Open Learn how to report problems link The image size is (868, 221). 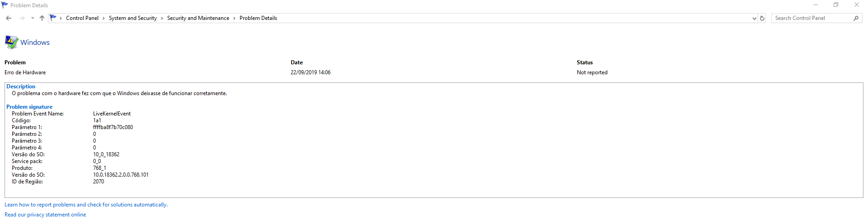(x=86, y=205)
